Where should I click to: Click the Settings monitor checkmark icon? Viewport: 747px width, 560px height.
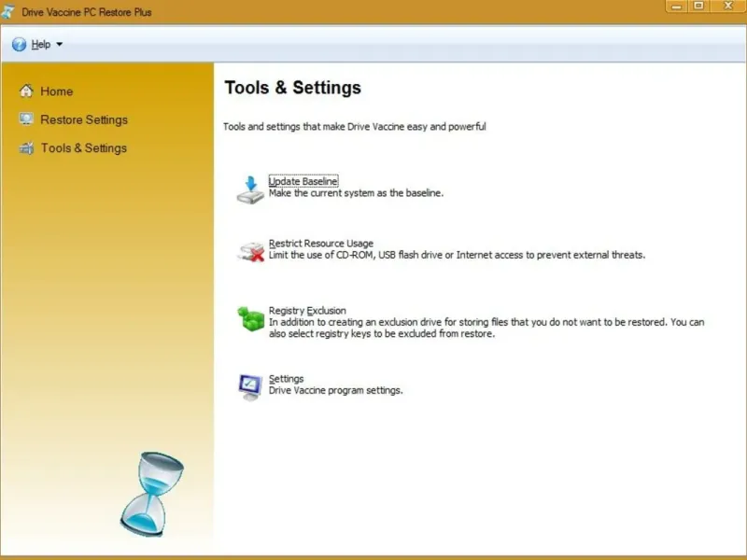click(250, 387)
